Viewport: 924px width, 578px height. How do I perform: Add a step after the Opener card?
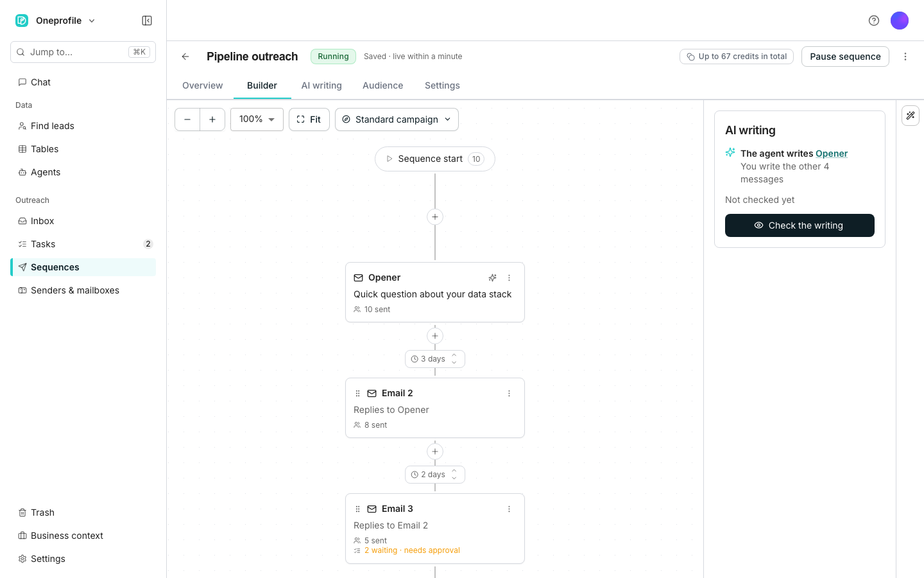[435, 336]
